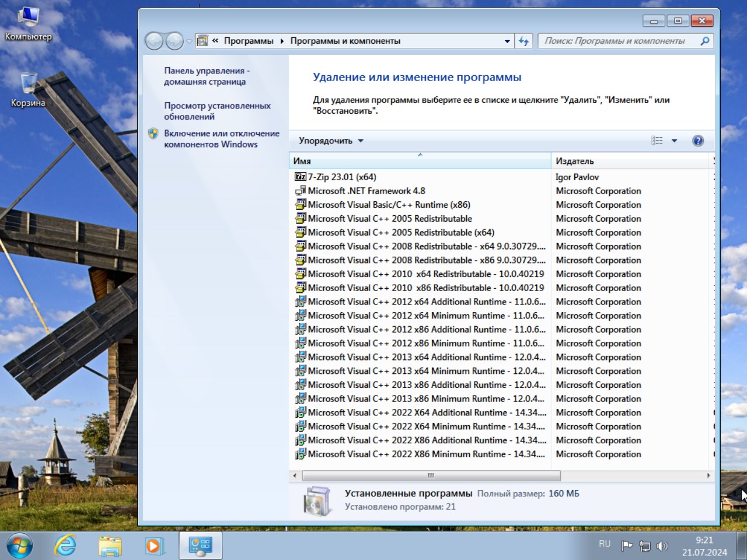Click the horizontal scrollbar thumb

(431, 475)
